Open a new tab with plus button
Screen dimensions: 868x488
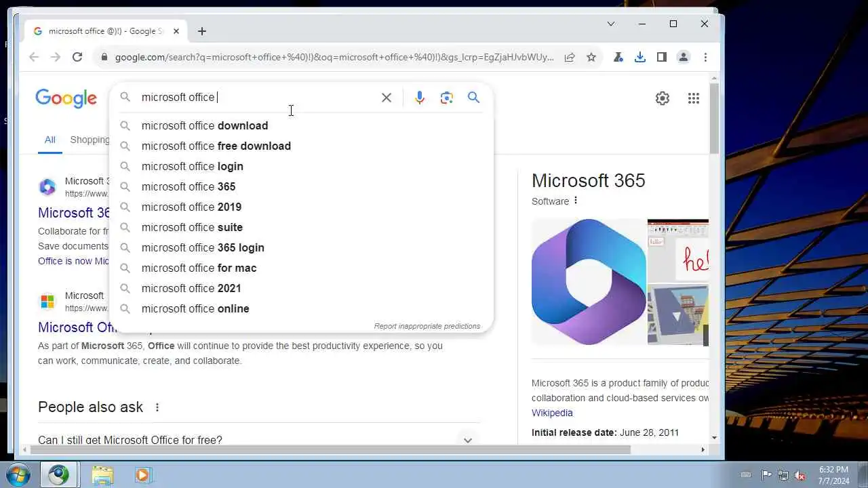click(202, 31)
